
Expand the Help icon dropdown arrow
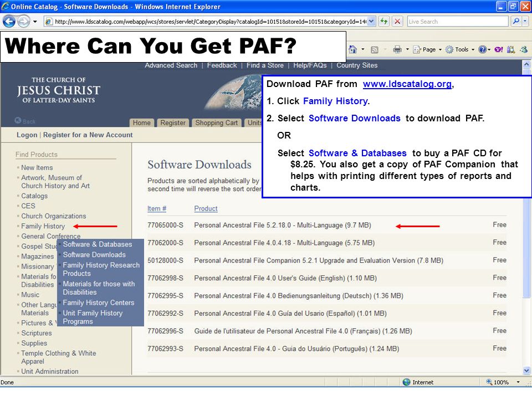click(x=489, y=49)
